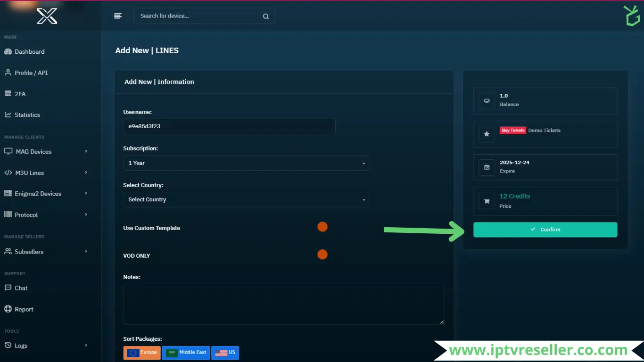
Task: Open Dashboard from the sidebar
Action: [29, 52]
